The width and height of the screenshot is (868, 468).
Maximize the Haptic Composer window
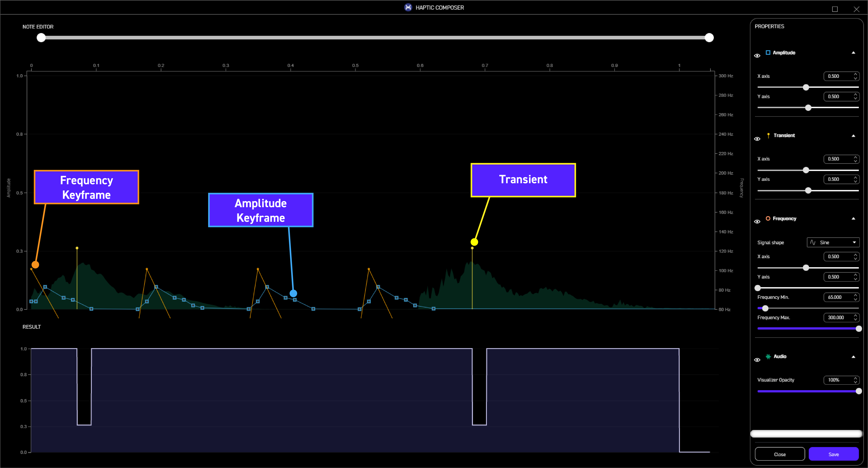(x=835, y=9)
